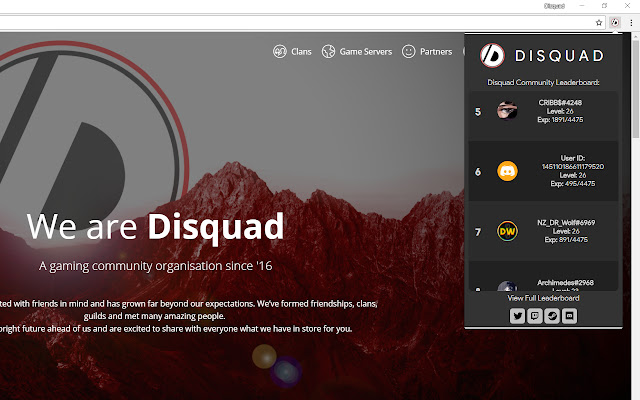Click the We are Disquad headline
640x400 pixels.
click(155, 227)
